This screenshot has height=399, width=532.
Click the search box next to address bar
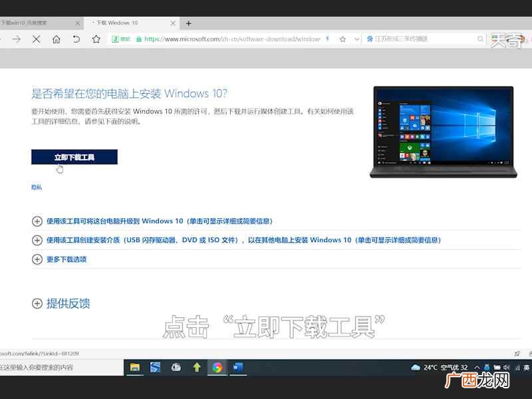pos(424,39)
